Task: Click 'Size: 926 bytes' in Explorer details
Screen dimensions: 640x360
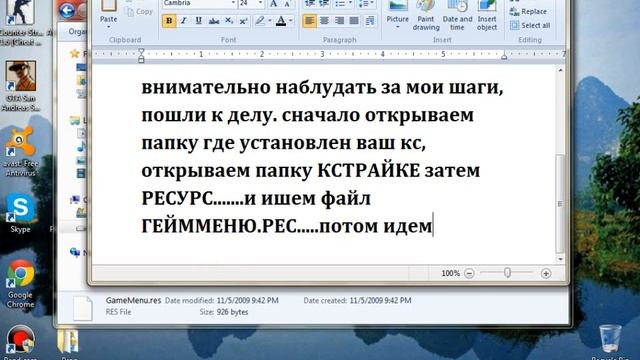Action: pos(224,312)
